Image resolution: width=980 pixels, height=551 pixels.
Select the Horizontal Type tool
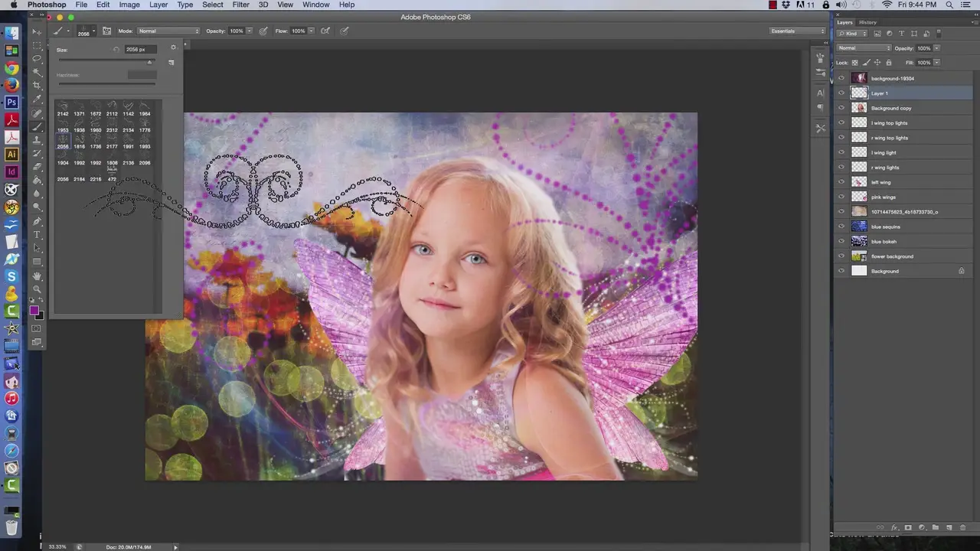click(37, 235)
